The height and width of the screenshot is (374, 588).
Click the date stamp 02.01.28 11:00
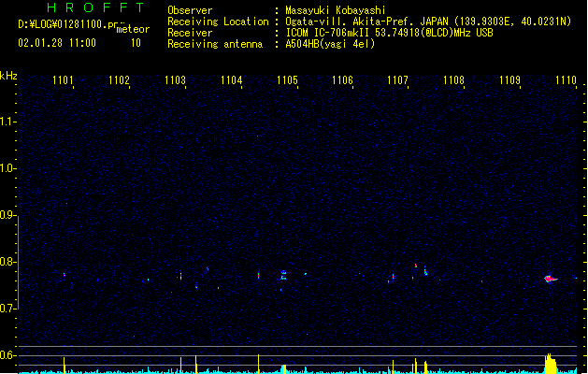pyautogui.click(x=57, y=43)
